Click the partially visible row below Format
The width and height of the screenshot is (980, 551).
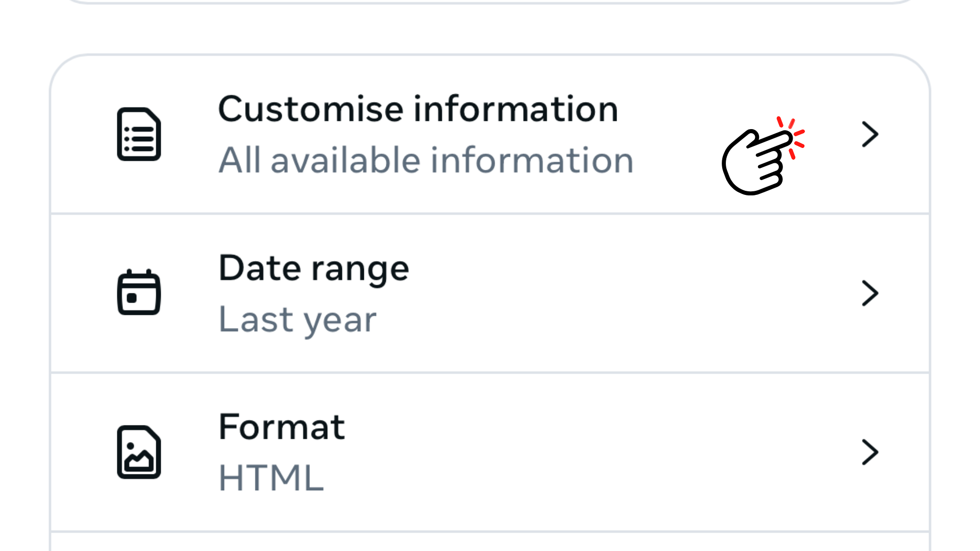coord(490,543)
